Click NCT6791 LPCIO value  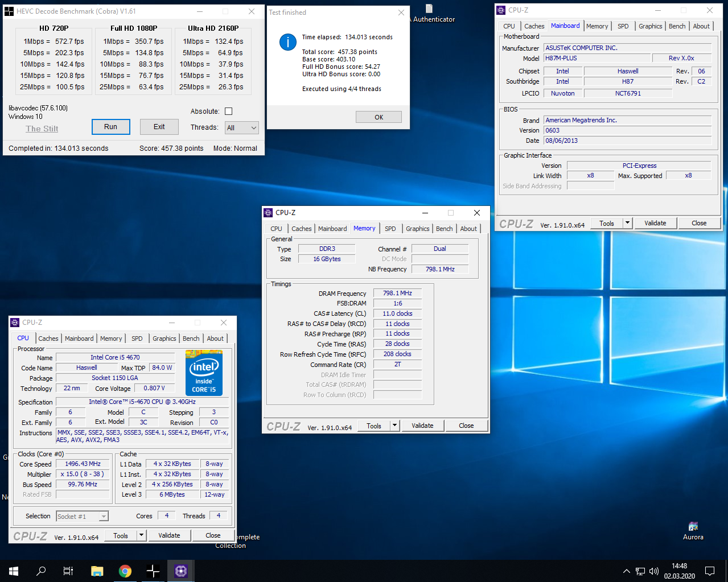(x=628, y=93)
